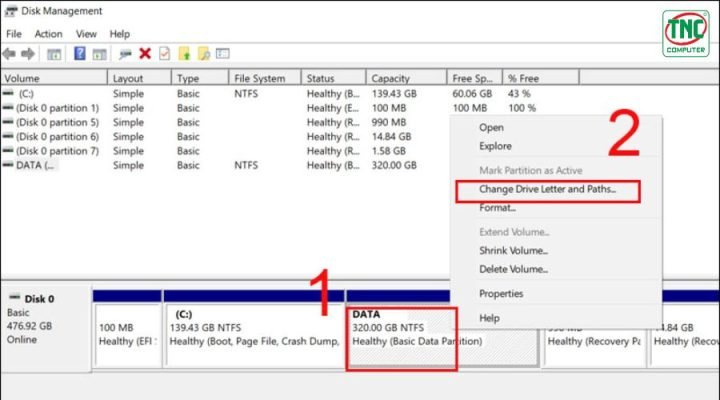Open the File menu
The width and height of the screenshot is (720, 400).
tap(14, 33)
